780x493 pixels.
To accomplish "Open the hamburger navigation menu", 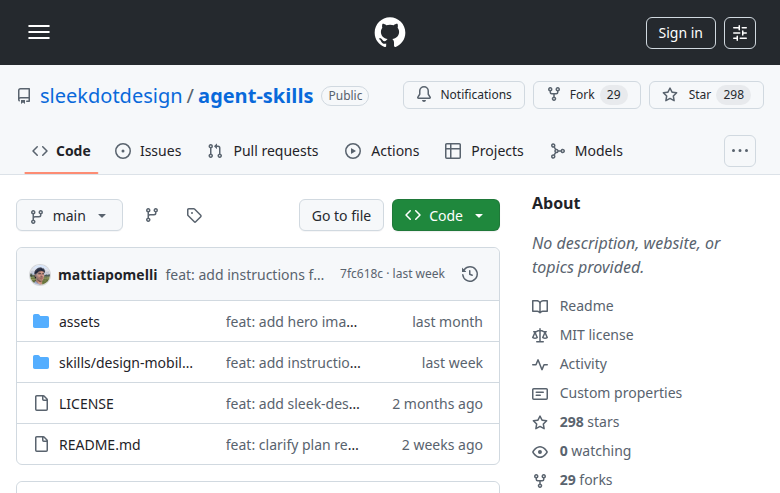I will pyautogui.click(x=39, y=32).
